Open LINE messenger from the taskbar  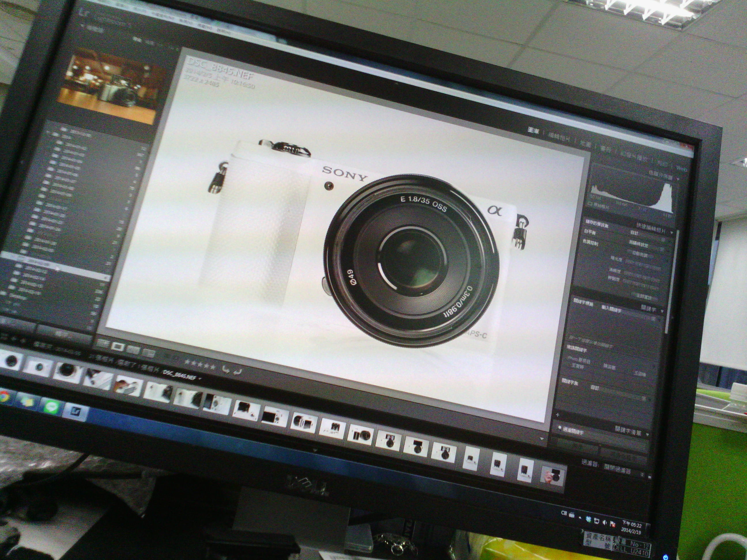[51, 407]
